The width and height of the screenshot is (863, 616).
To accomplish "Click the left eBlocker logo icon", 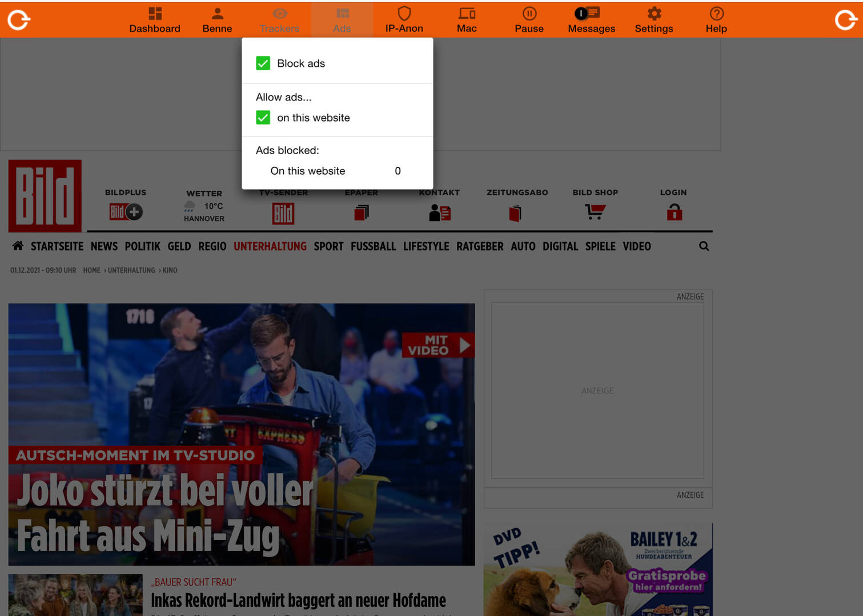I will pos(18,20).
